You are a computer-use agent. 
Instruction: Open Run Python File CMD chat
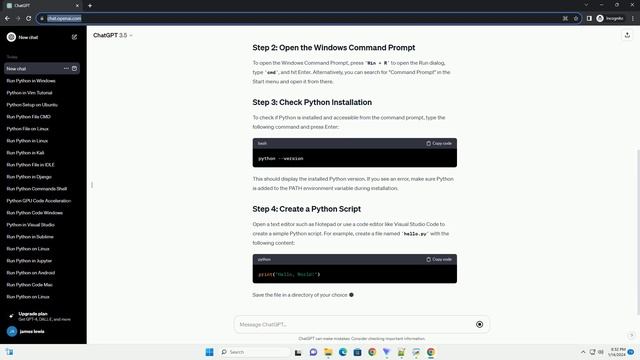coord(29,117)
